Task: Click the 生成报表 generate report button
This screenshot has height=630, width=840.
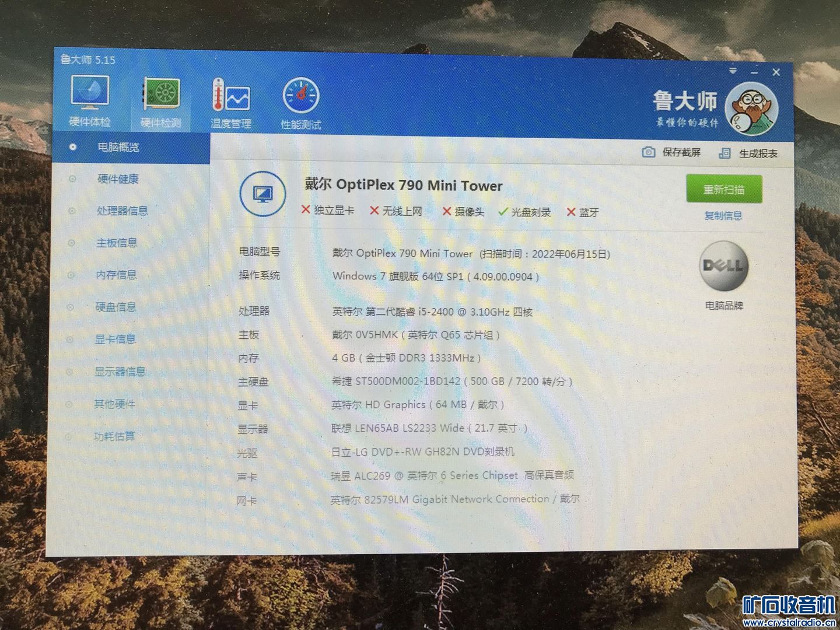Action: click(748, 153)
